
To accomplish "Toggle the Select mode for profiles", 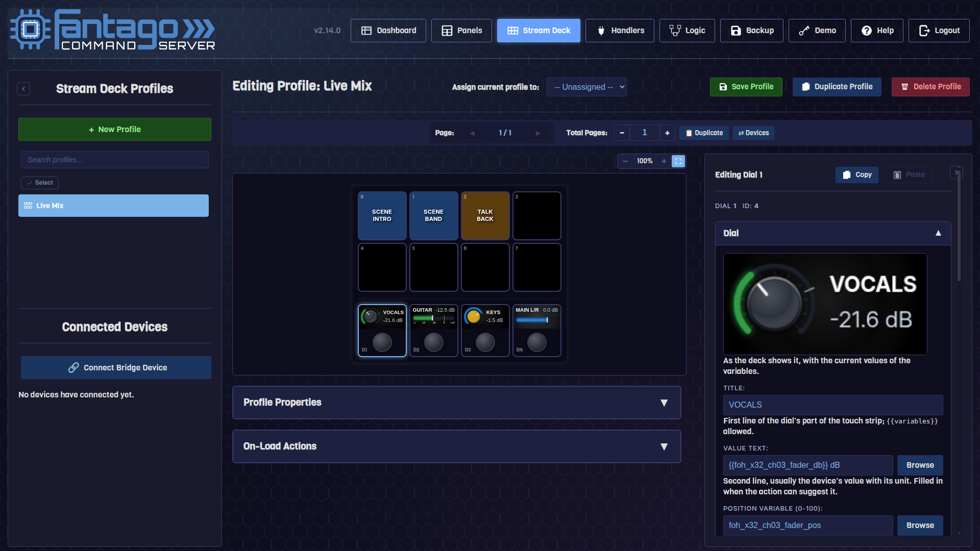I will 40,183.
